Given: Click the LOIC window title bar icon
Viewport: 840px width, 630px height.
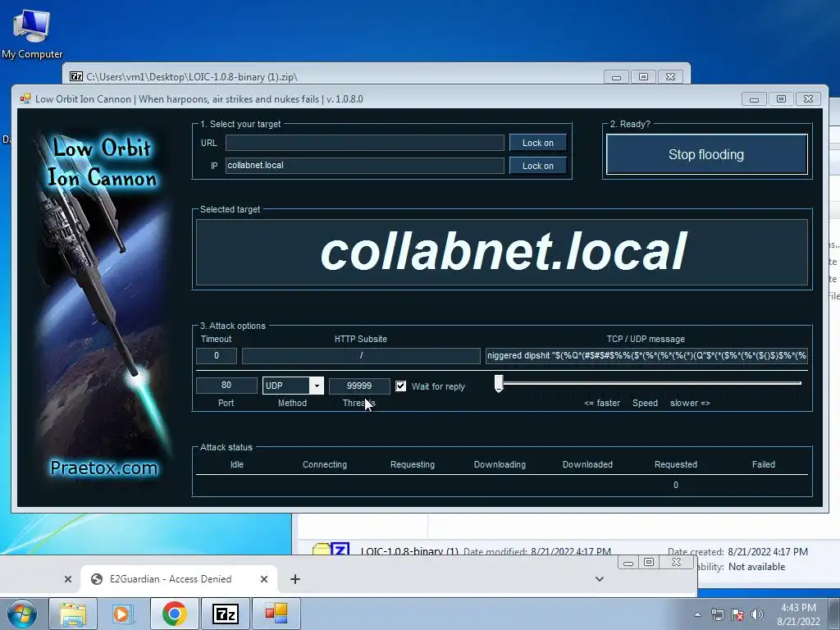Looking at the screenshot, I should pos(25,99).
